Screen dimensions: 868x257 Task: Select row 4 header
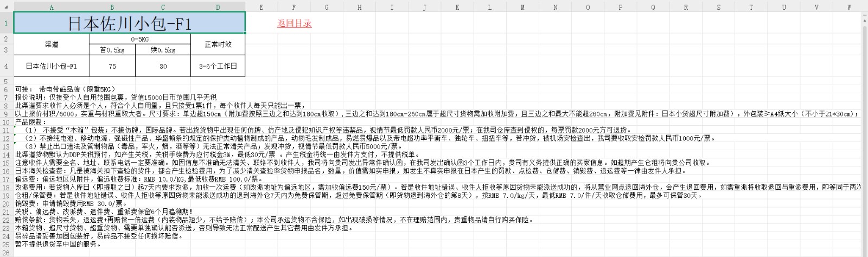(7, 66)
